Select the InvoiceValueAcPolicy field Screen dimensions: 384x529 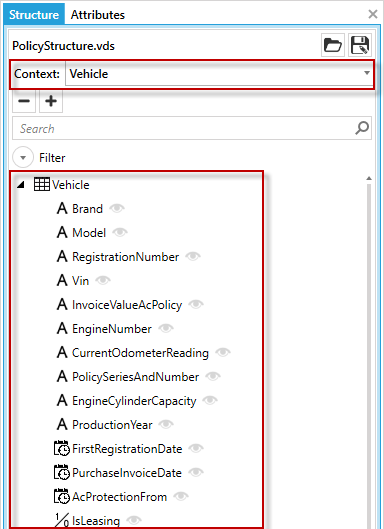tap(127, 305)
